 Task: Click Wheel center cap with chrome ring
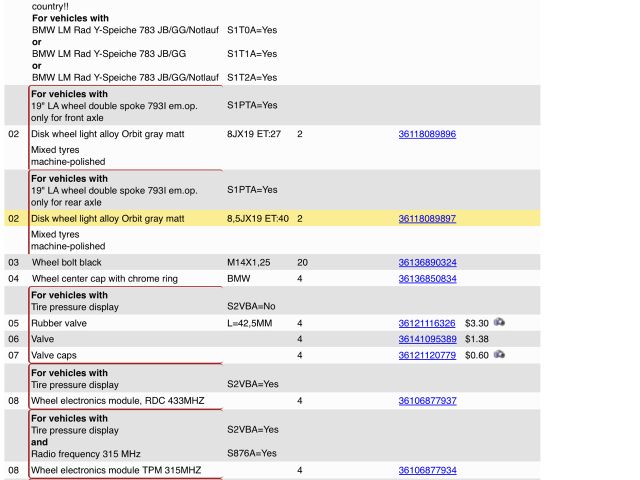(x=104, y=278)
